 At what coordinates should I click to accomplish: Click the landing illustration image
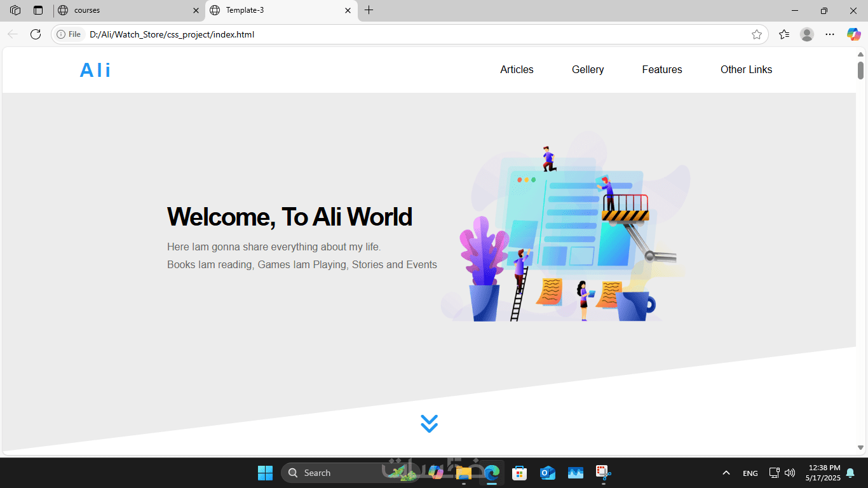click(566, 227)
